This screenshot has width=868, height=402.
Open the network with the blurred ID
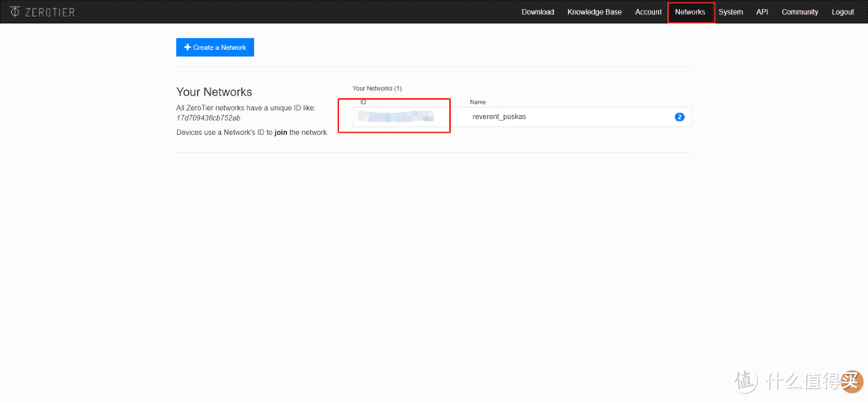point(395,117)
